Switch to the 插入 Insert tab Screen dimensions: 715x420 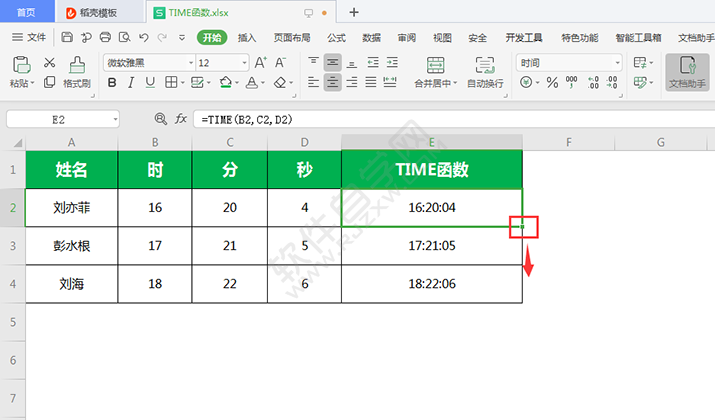(x=247, y=38)
